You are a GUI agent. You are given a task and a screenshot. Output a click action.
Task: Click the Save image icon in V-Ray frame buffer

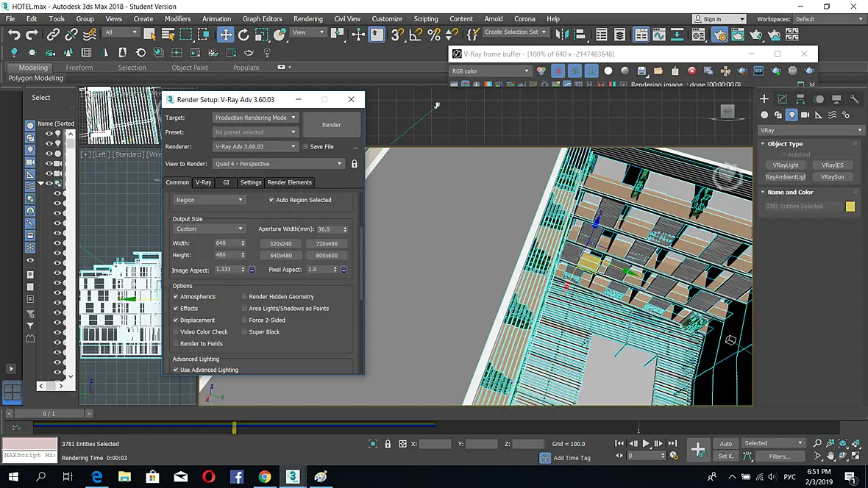tap(641, 71)
